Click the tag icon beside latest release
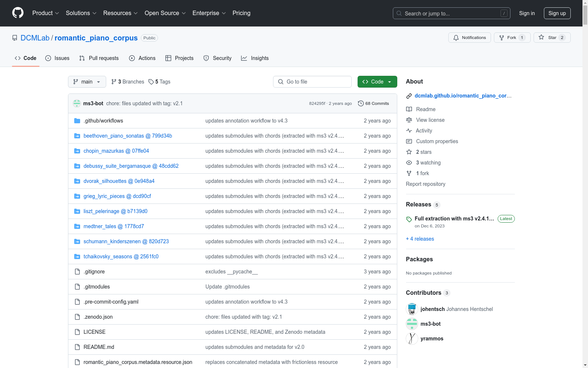The height and width of the screenshot is (368, 588). [409, 219]
